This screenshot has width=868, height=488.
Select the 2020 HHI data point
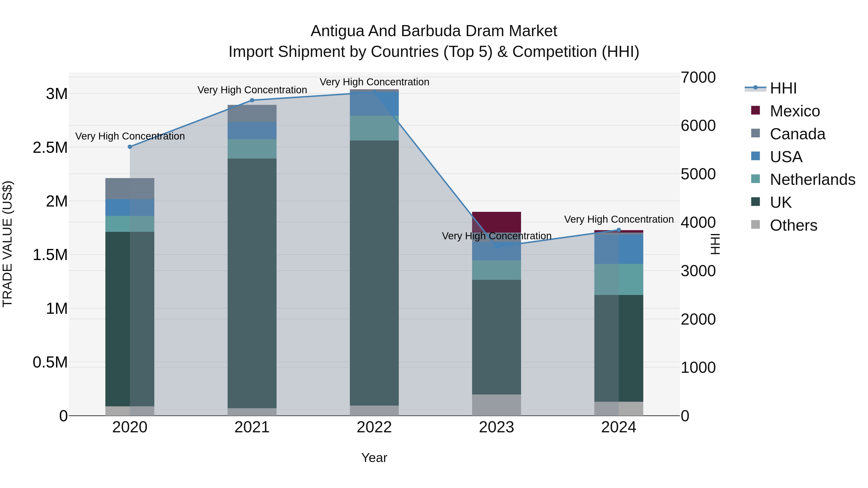[130, 147]
